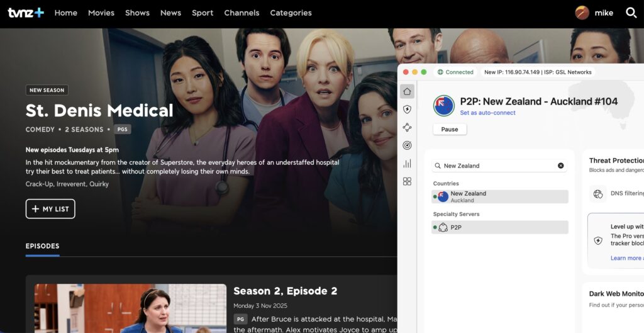Click the PGS rating badge
This screenshot has width=644, height=333.
[x=123, y=130]
